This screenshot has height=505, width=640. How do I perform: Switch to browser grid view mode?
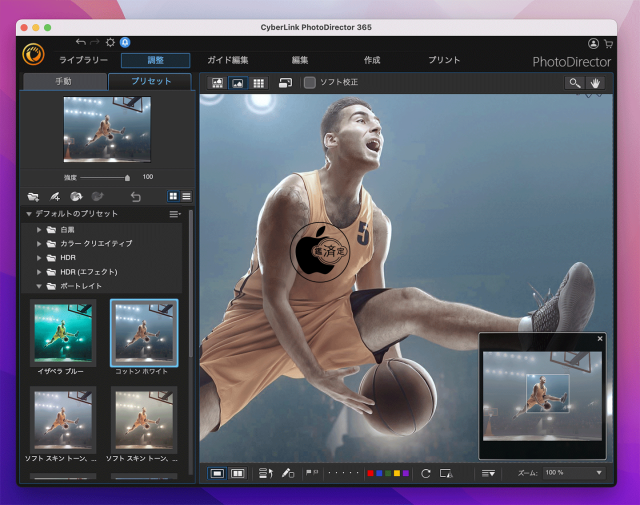(258, 83)
